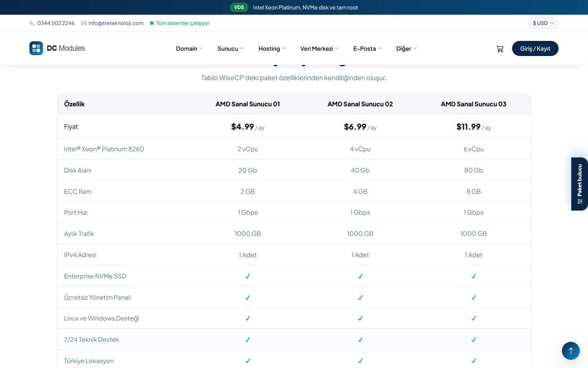The height and width of the screenshot is (368, 588).
Task: Click the Disk Alanı row label
Action: [x=78, y=170]
